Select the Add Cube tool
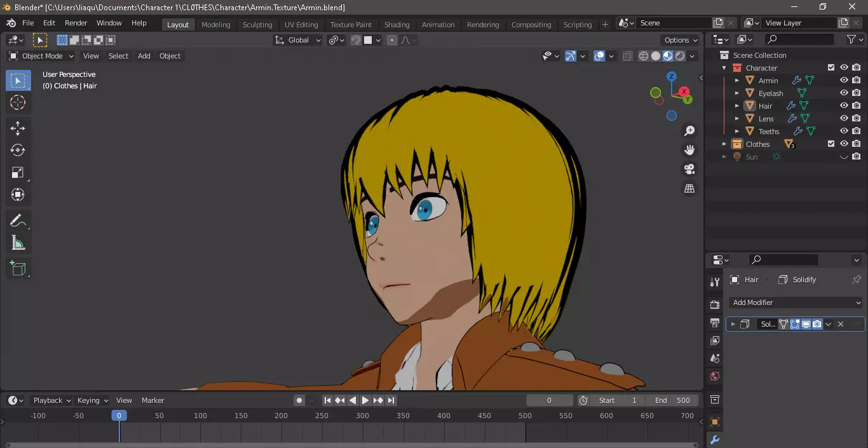 click(x=18, y=268)
